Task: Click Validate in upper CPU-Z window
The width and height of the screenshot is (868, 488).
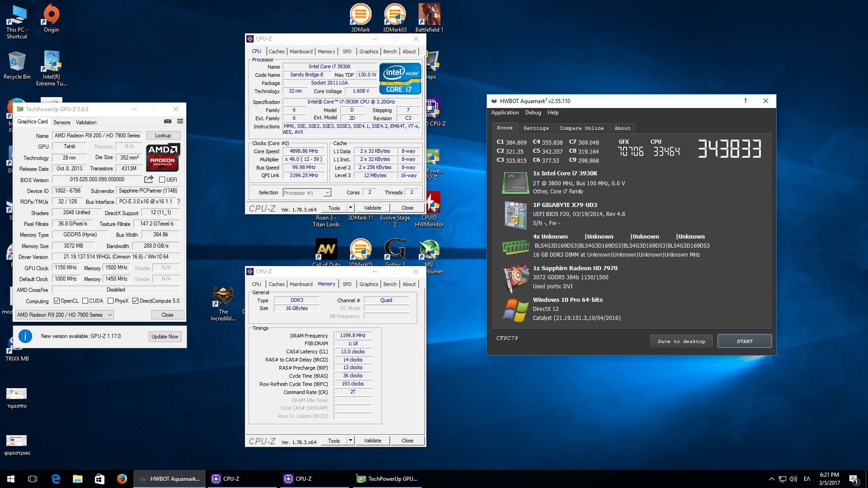Action: (x=373, y=208)
